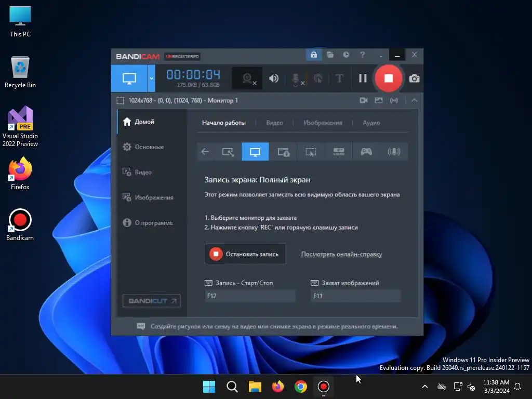Viewport: 532px width, 399px height.
Task: Open Chrome from taskbar
Action: (301, 387)
